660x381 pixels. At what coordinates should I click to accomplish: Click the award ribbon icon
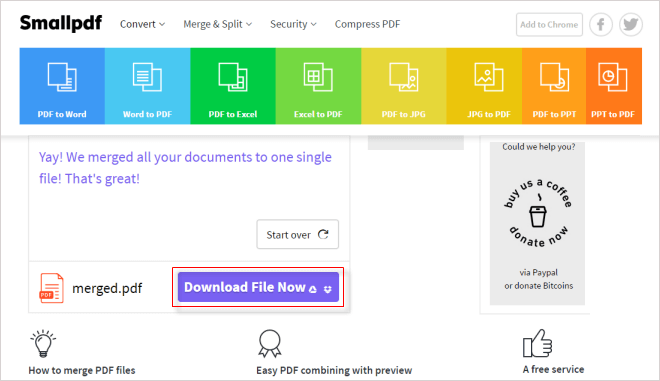[x=269, y=344]
